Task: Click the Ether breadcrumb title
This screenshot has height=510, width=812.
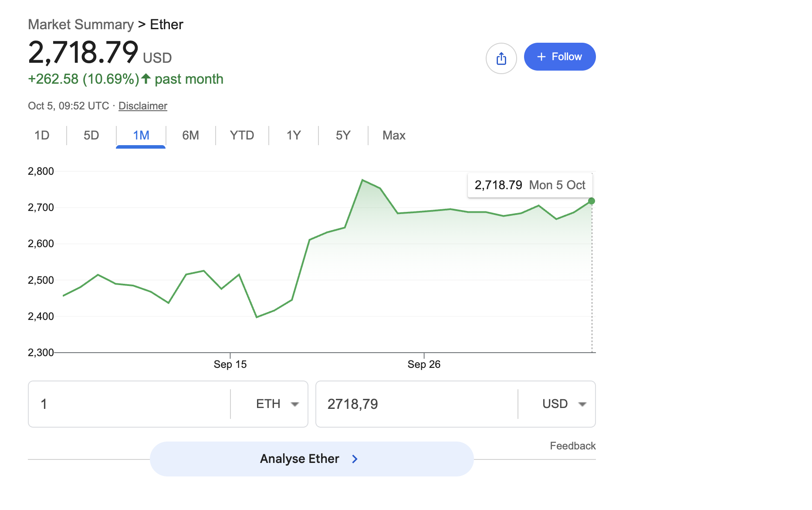Action: coord(166,24)
